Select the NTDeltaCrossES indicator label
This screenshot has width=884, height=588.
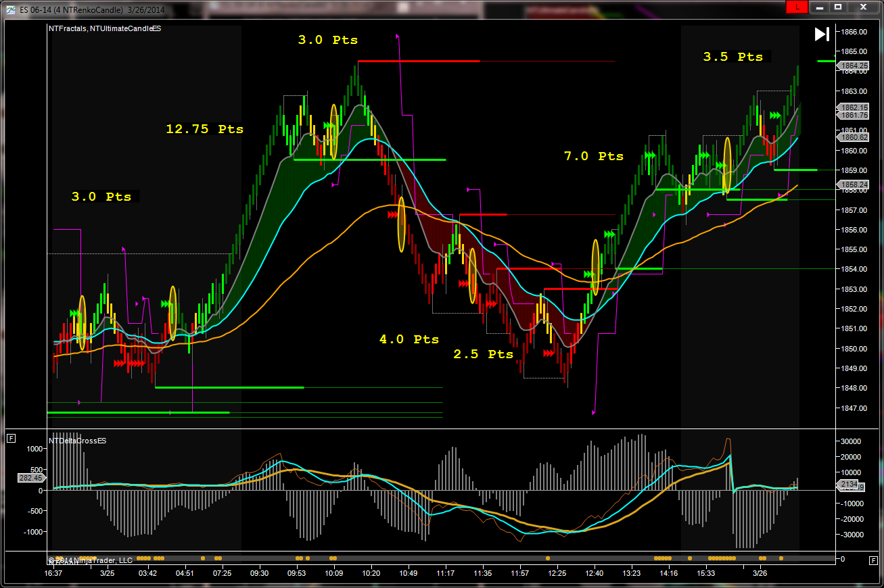pyautogui.click(x=78, y=441)
